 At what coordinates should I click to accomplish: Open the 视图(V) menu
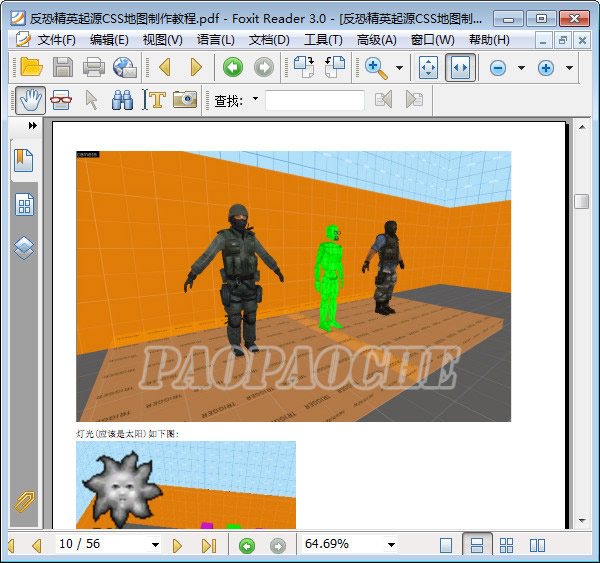pos(163,40)
